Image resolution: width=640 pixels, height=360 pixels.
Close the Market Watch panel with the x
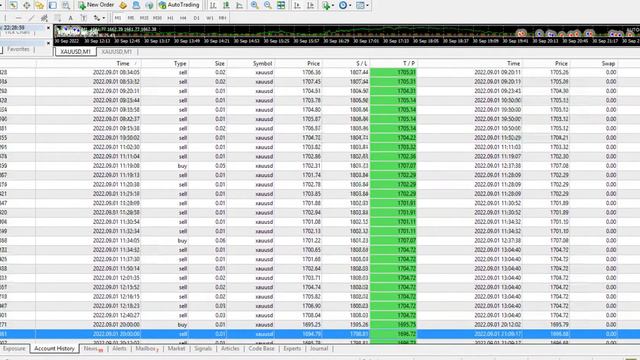[x=48, y=28]
